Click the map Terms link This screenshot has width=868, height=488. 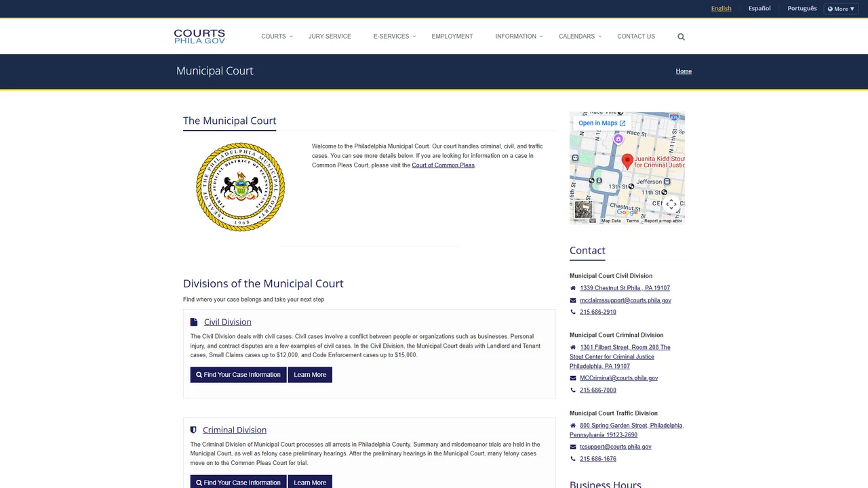tap(632, 221)
